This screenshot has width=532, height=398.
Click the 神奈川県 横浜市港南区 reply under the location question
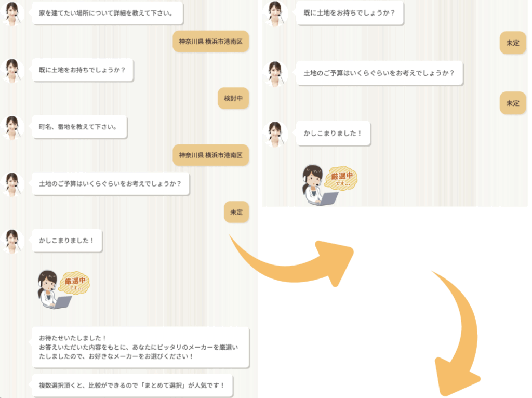[x=211, y=42]
